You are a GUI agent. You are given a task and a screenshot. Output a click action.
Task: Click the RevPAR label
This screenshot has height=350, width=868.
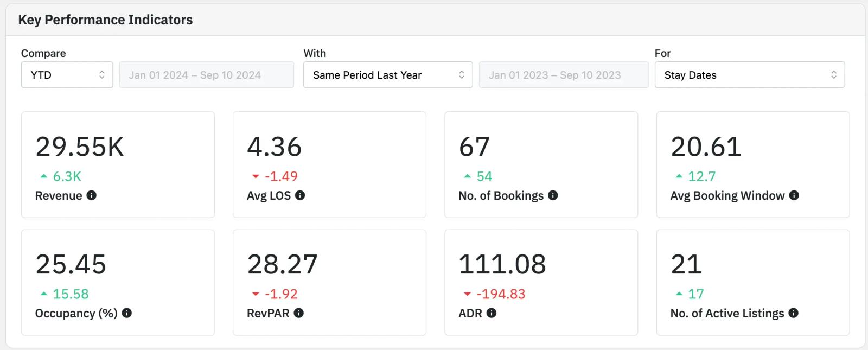click(268, 314)
